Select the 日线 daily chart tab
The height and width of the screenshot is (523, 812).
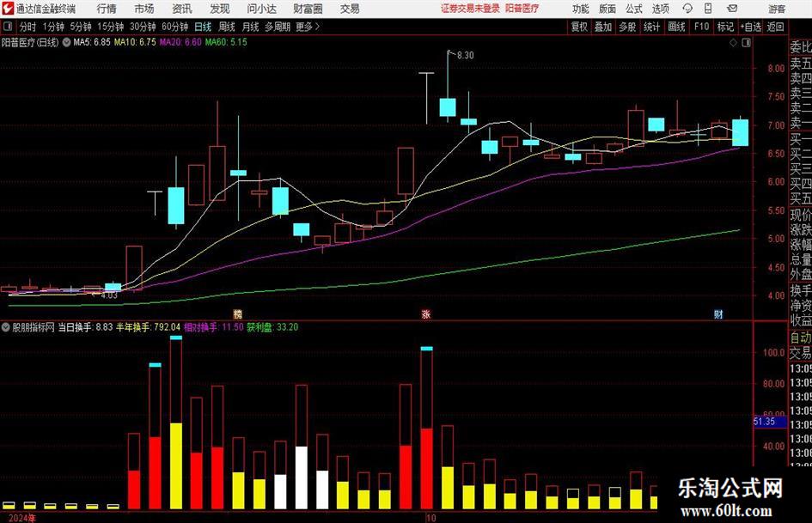click(203, 27)
